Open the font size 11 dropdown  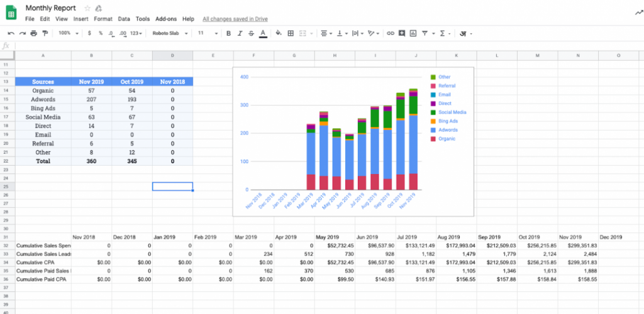pos(208,33)
